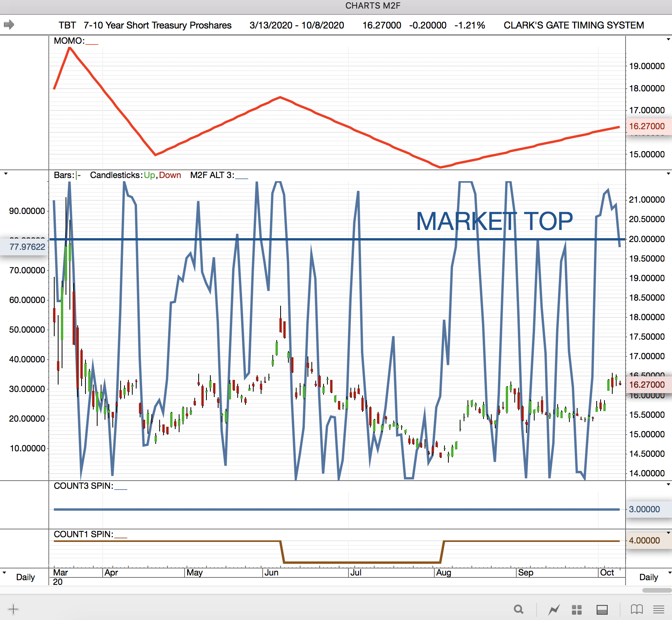Click the plus crosshair icon at bottom left

[13, 609]
